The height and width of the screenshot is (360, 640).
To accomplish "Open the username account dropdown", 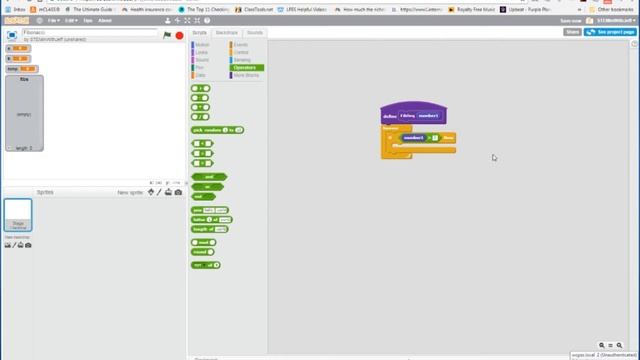I will coord(616,20).
